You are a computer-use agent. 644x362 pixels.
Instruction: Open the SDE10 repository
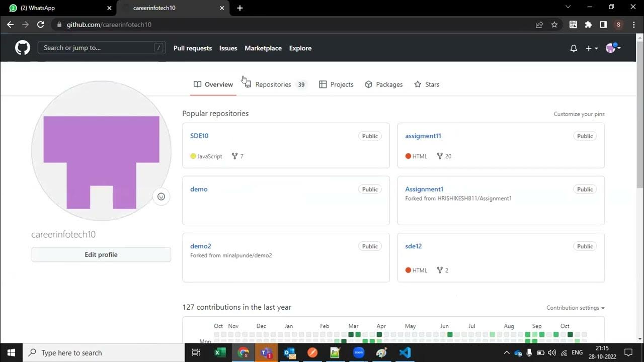click(x=199, y=136)
